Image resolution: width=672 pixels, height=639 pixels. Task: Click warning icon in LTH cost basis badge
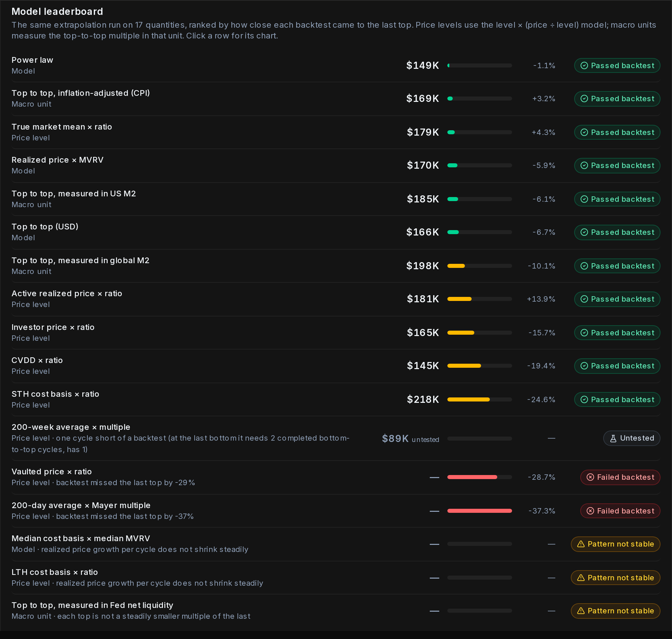click(x=581, y=578)
